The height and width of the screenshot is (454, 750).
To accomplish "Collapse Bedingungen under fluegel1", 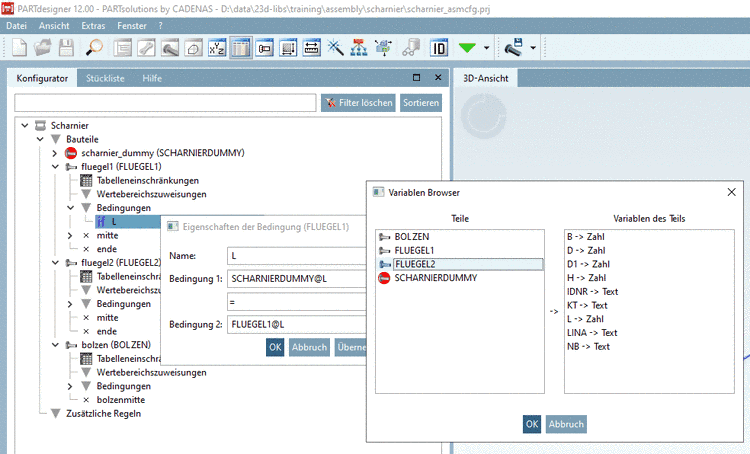I will (x=71, y=208).
